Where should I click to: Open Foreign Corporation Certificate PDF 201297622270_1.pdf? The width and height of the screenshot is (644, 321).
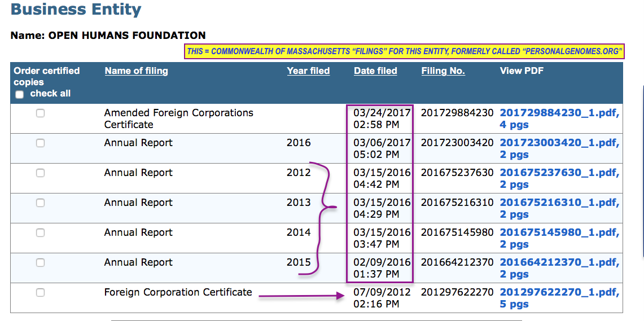[x=559, y=292]
